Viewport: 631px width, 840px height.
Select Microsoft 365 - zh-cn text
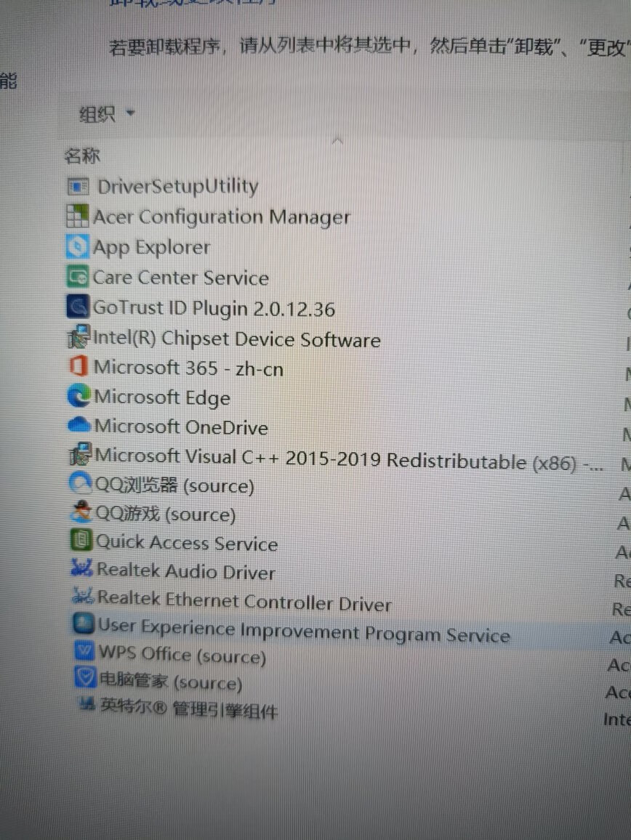click(189, 368)
